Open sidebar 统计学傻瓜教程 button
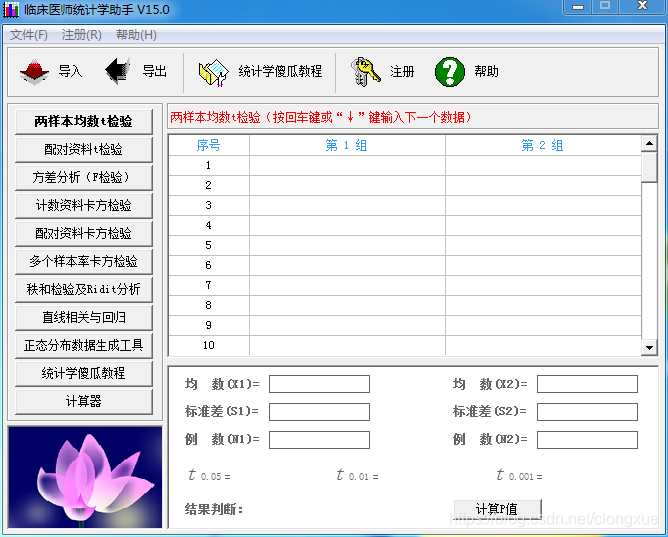 [x=84, y=373]
